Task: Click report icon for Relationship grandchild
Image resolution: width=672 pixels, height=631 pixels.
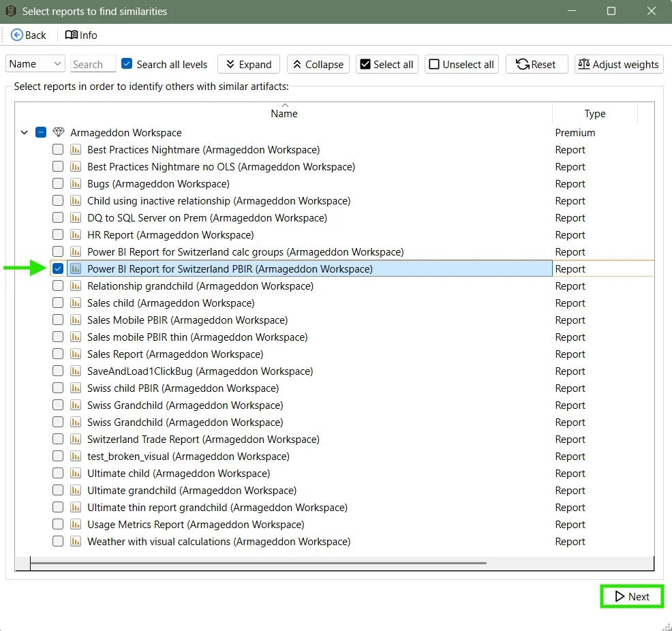Action: pyautogui.click(x=76, y=286)
